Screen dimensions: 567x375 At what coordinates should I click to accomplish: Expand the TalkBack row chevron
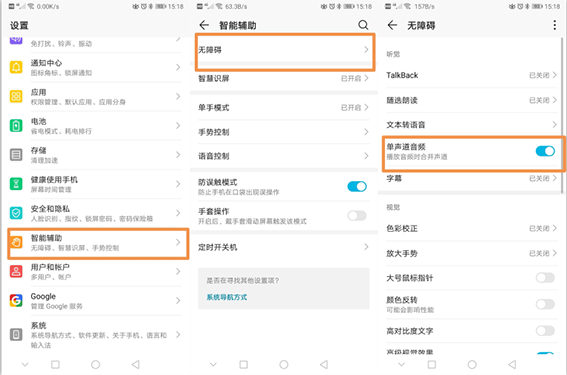click(x=554, y=75)
